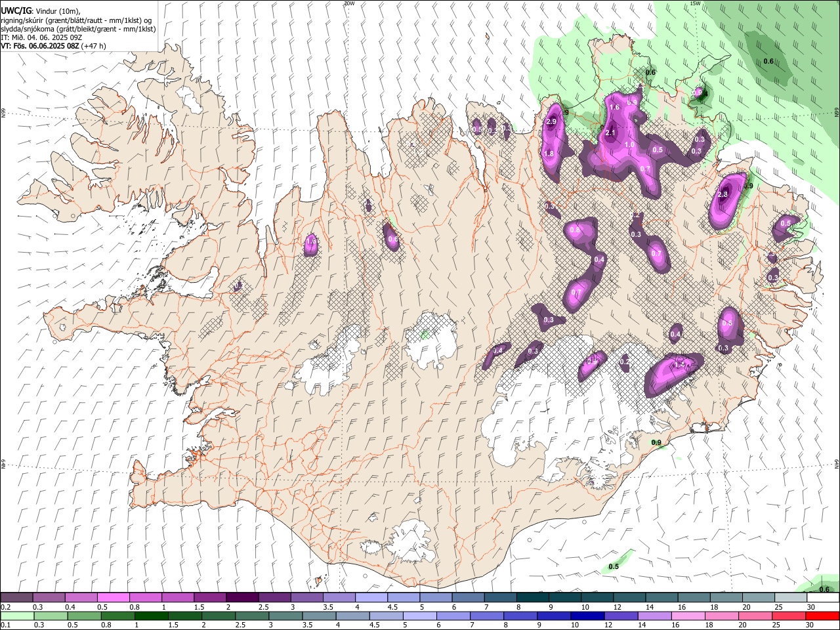Image resolution: width=840 pixels, height=630 pixels.
Task: Select darkest green lower swatch between 1 and 1.5
Action: pos(151,616)
